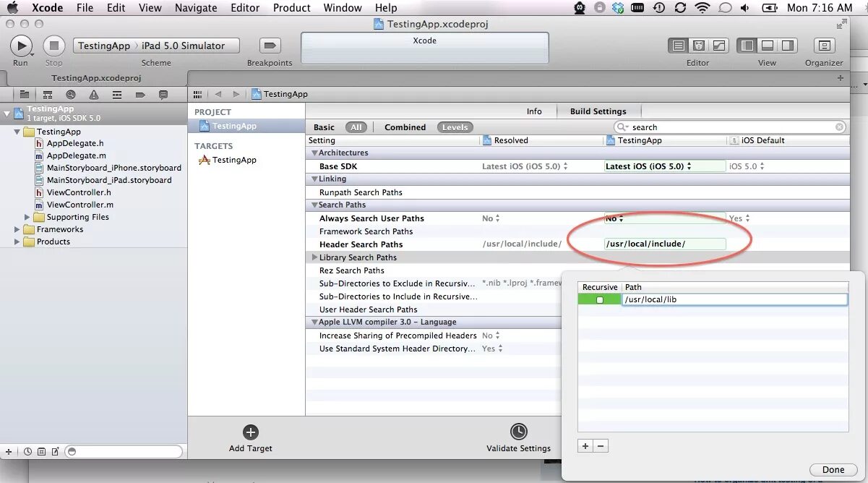Screen dimensions: 868x483
Task: Toggle the Breakpoints button
Action: 270,46
